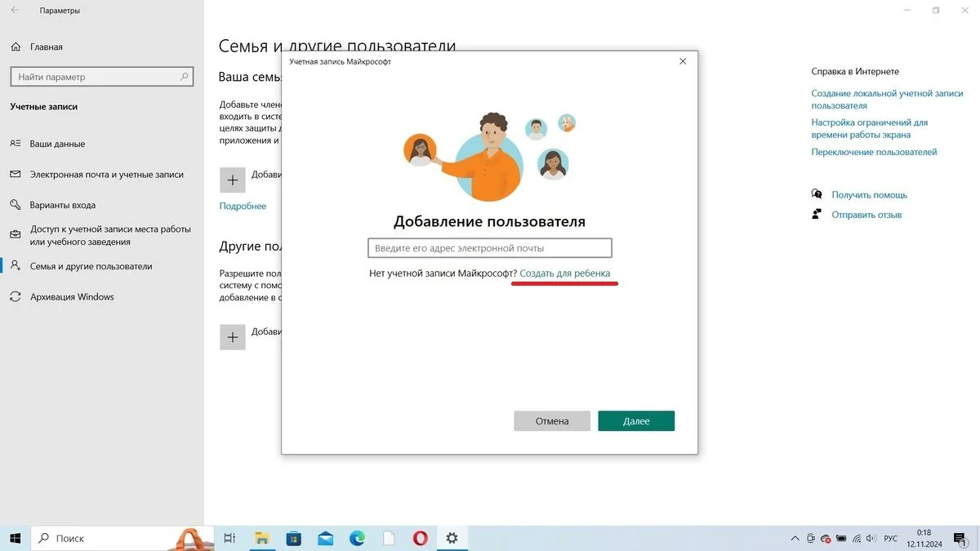This screenshot has width=980, height=551.
Task: Click the Получить помощь chat icon
Action: pos(817,194)
